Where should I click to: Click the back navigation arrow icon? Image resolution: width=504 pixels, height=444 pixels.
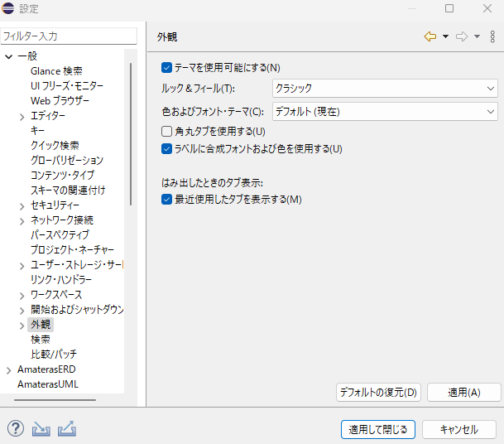tap(430, 36)
